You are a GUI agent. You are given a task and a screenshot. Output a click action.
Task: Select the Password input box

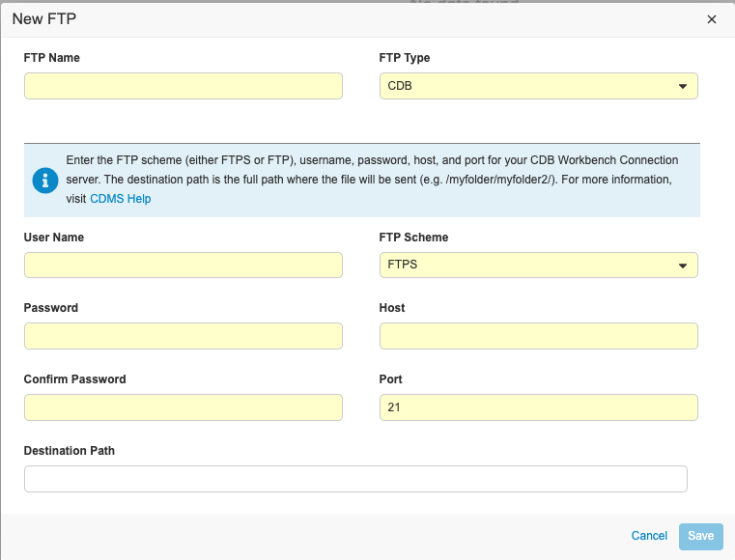click(x=184, y=336)
